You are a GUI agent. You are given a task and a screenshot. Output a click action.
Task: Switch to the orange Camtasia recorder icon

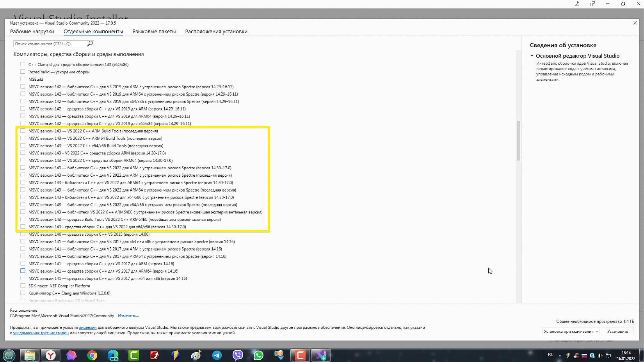(x=300, y=355)
